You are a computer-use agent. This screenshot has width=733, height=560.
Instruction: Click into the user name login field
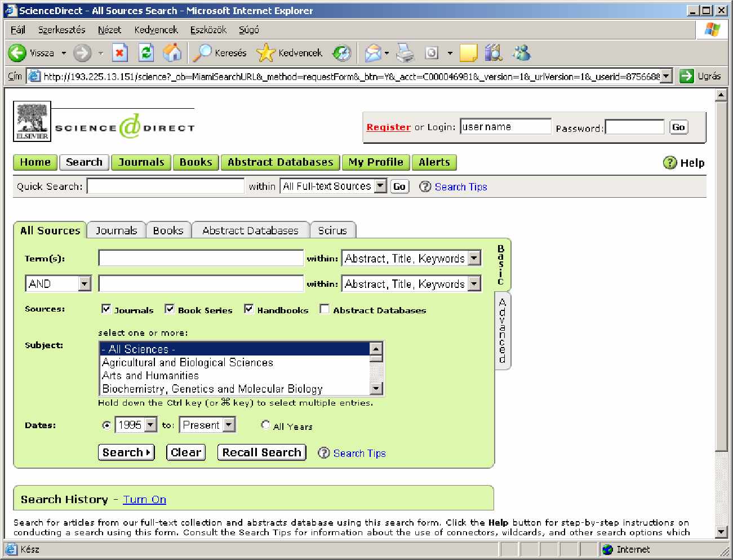[505, 127]
